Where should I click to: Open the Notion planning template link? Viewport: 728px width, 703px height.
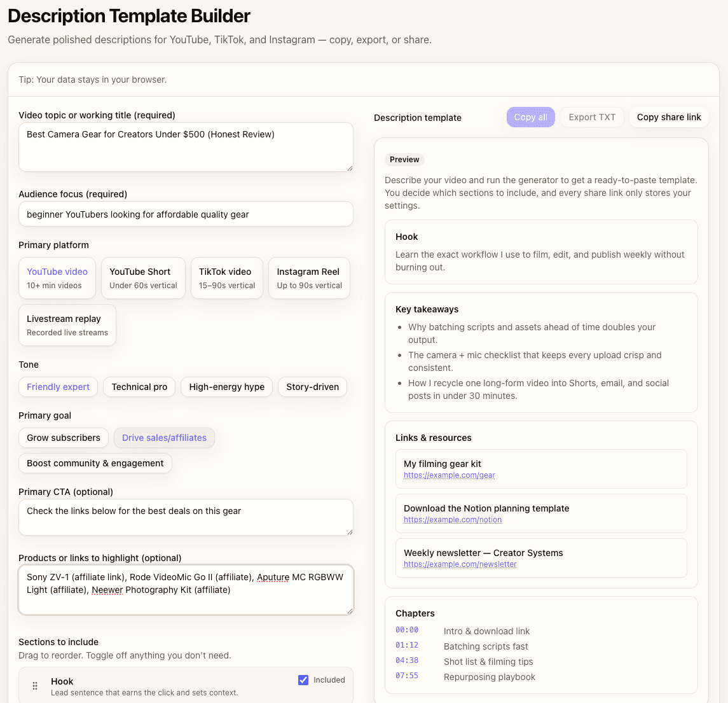coord(452,520)
